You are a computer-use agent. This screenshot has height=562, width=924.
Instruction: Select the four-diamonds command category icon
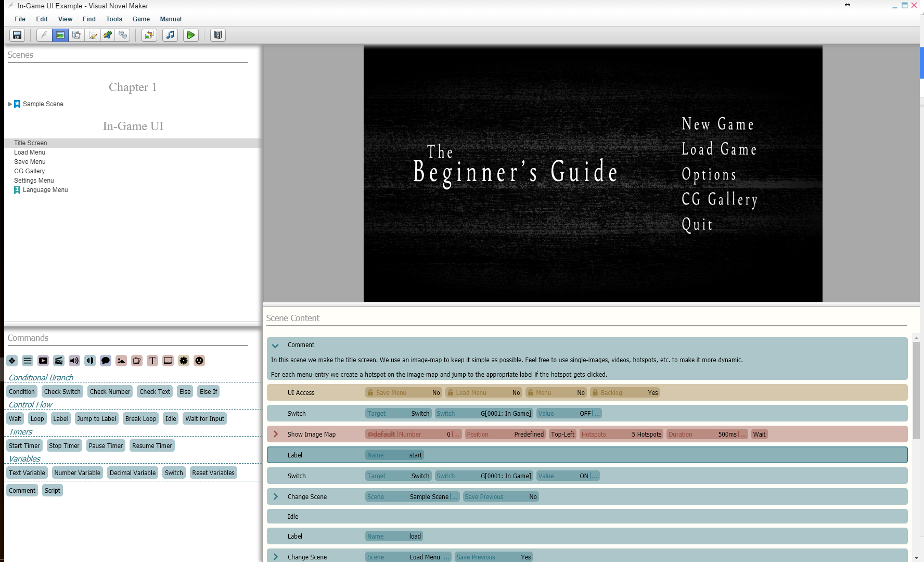click(x=12, y=361)
